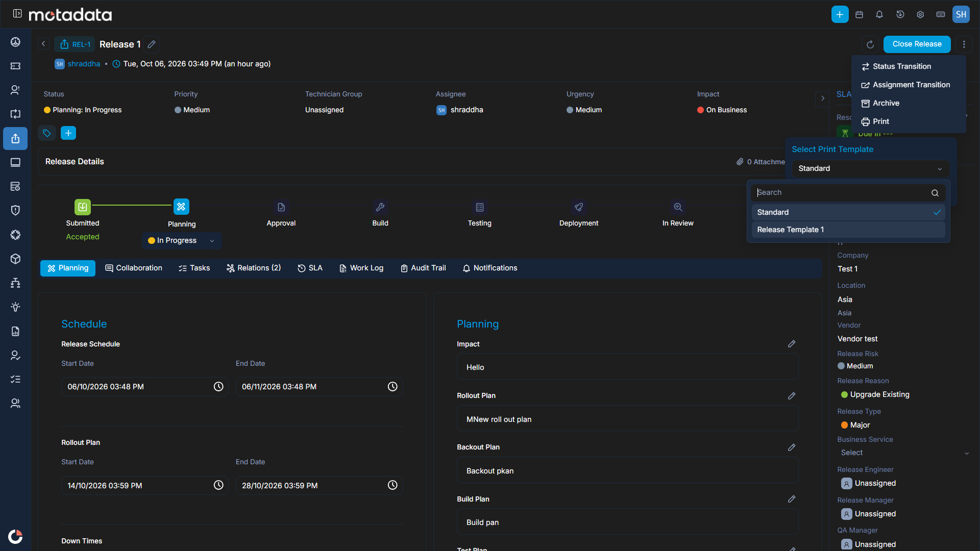Open the Relations (2) tab
The width and height of the screenshot is (980, 551).
click(x=254, y=268)
